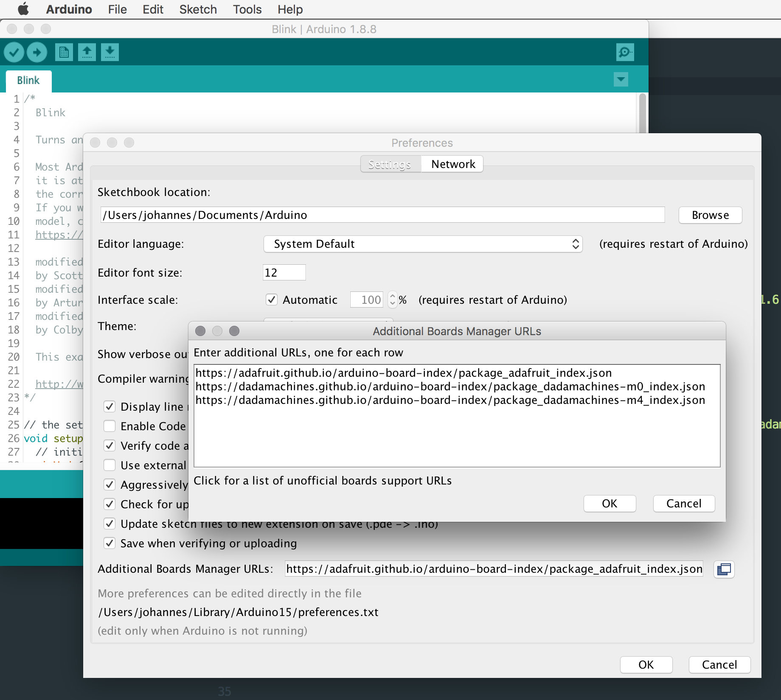The width and height of the screenshot is (781, 700).
Task: Click the http link on line 22 of the sketch
Action: 59,384
